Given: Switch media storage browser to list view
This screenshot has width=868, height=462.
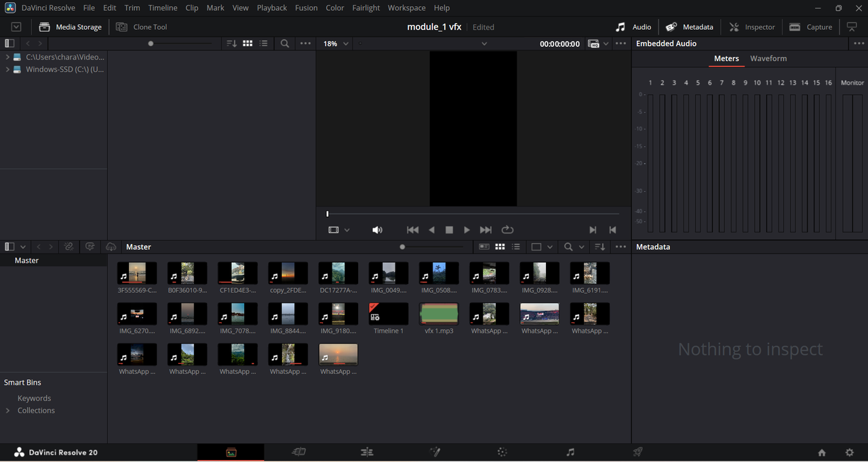Looking at the screenshot, I should coord(264,43).
